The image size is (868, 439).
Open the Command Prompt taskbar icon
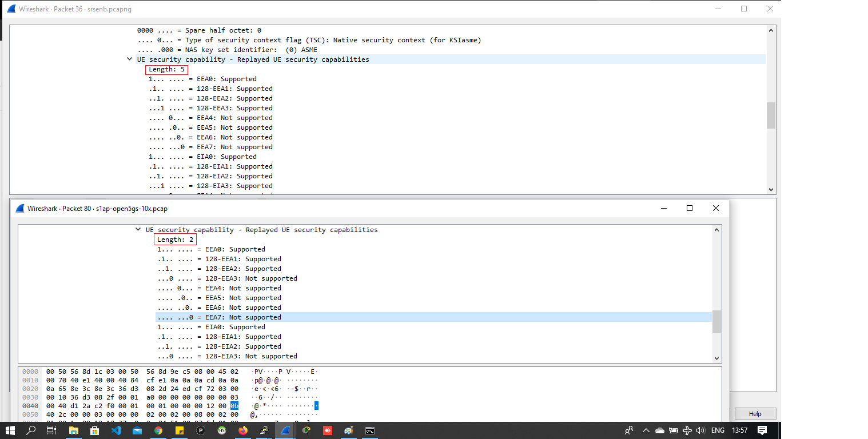(369, 430)
